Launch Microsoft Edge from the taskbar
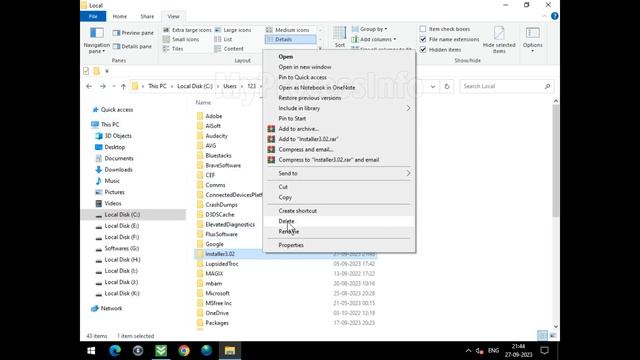The width and height of the screenshot is (640, 360). click(x=115, y=351)
